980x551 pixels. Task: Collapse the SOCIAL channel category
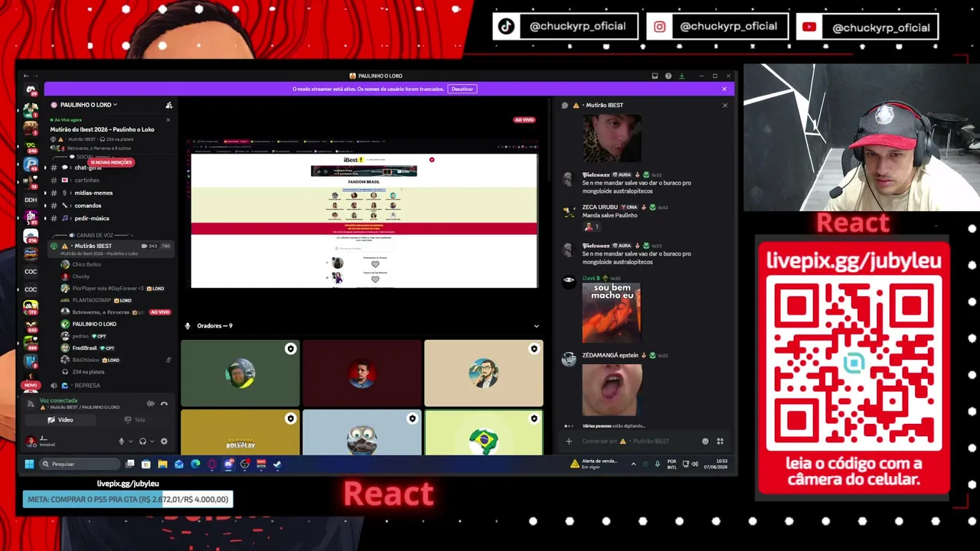coord(85,157)
